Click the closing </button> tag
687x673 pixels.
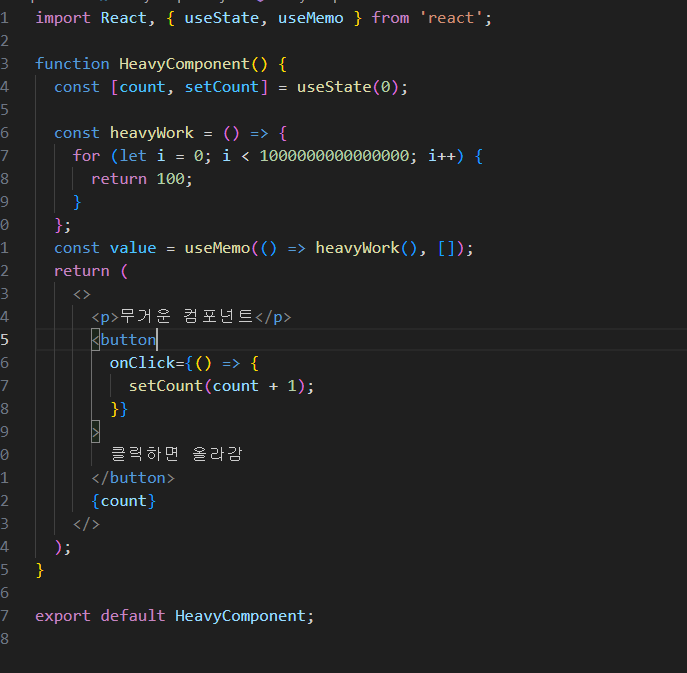pos(133,478)
